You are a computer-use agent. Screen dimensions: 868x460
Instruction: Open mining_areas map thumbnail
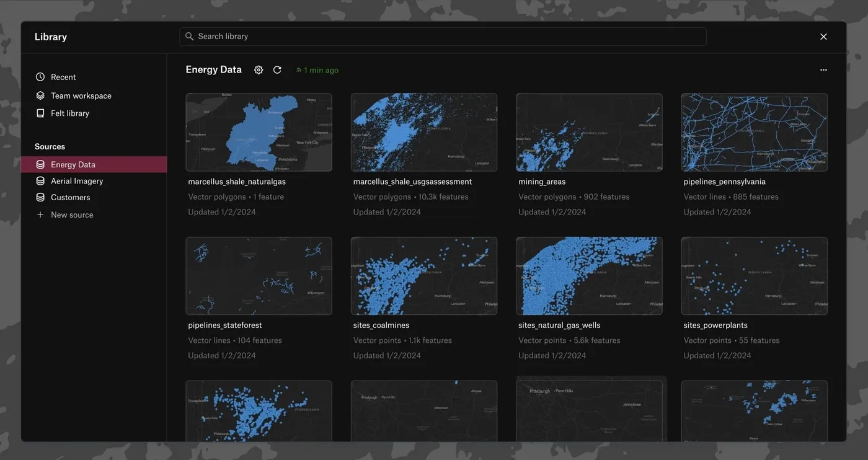(589, 132)
